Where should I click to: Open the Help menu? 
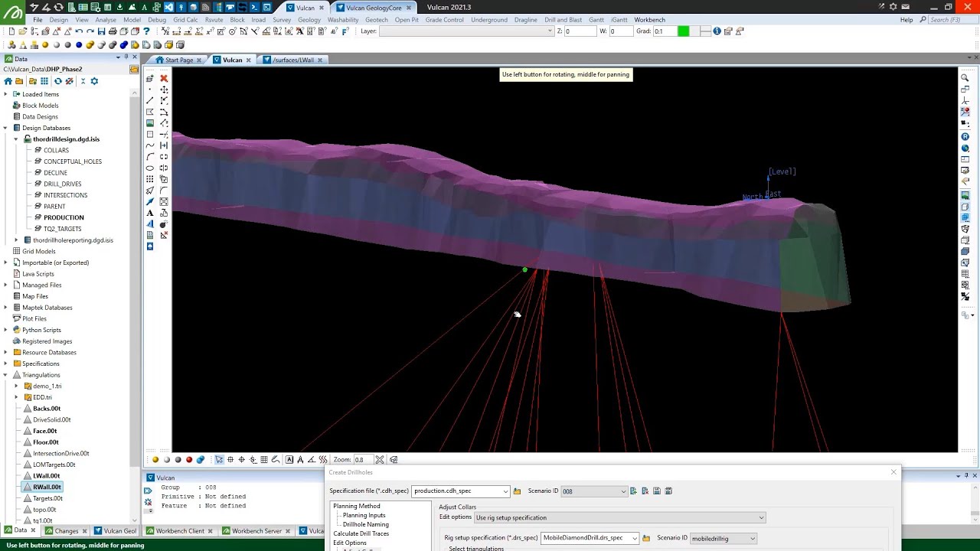click(906, 20)
